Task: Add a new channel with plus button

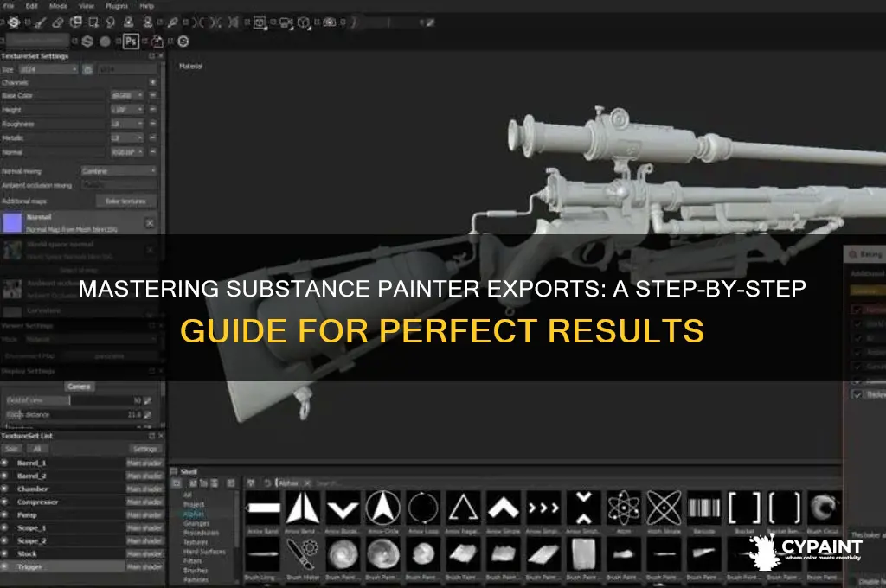Action: click(x=152, y=82)
